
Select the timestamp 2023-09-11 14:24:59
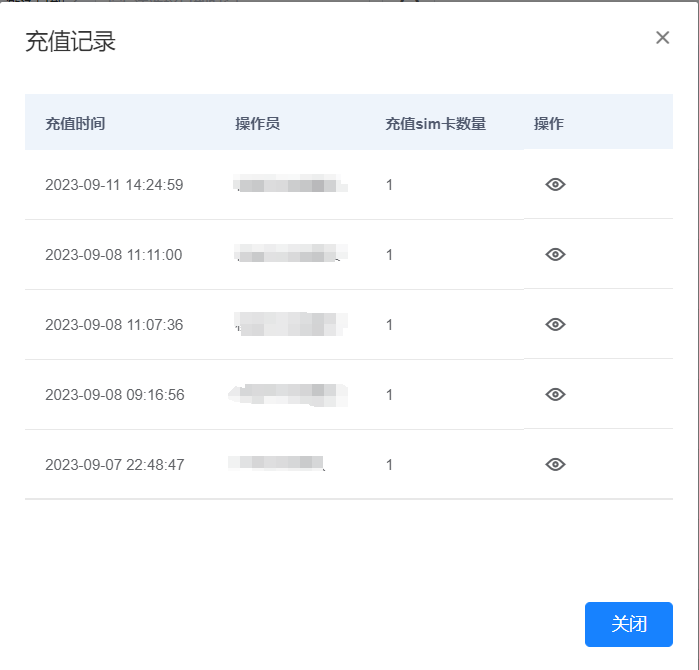pos(114,185)
